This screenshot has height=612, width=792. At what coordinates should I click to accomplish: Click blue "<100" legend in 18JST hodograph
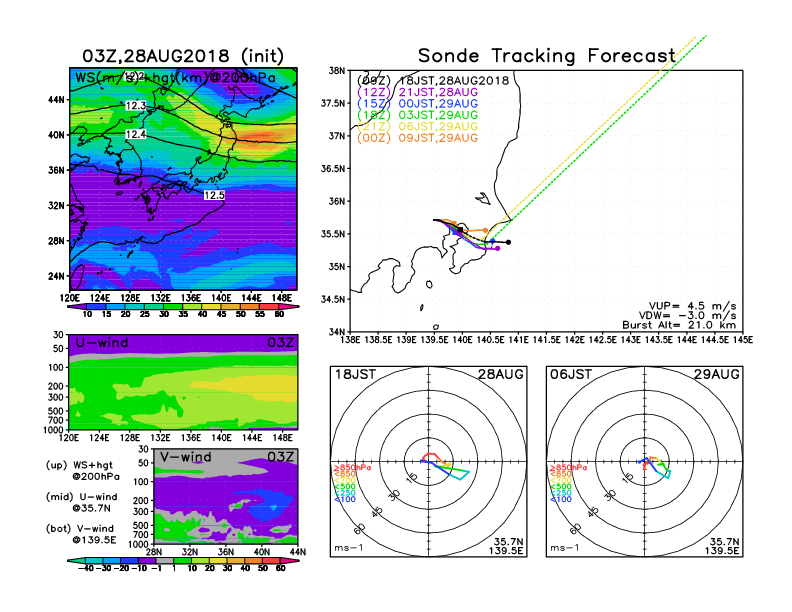344,499
